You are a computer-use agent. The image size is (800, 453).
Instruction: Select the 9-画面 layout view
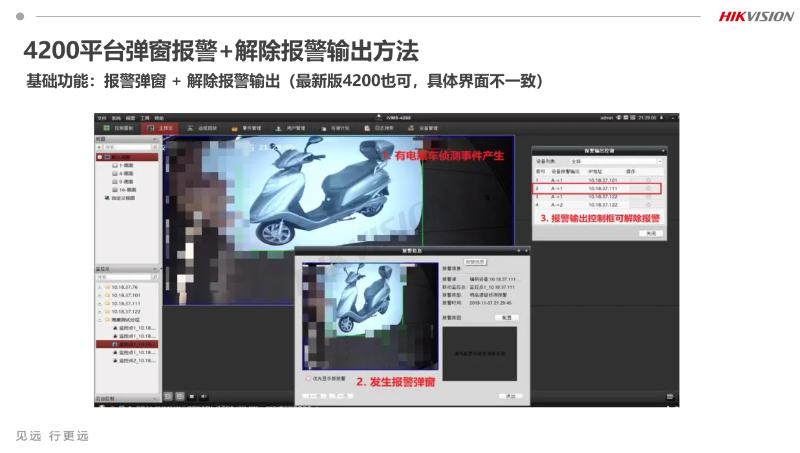[x=123, y=182]
